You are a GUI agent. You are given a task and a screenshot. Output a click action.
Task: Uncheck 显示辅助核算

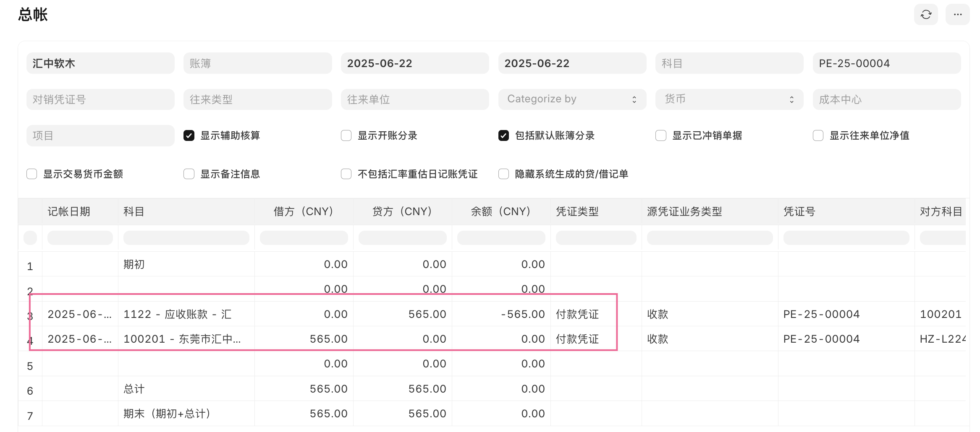[x=189, y=135]
